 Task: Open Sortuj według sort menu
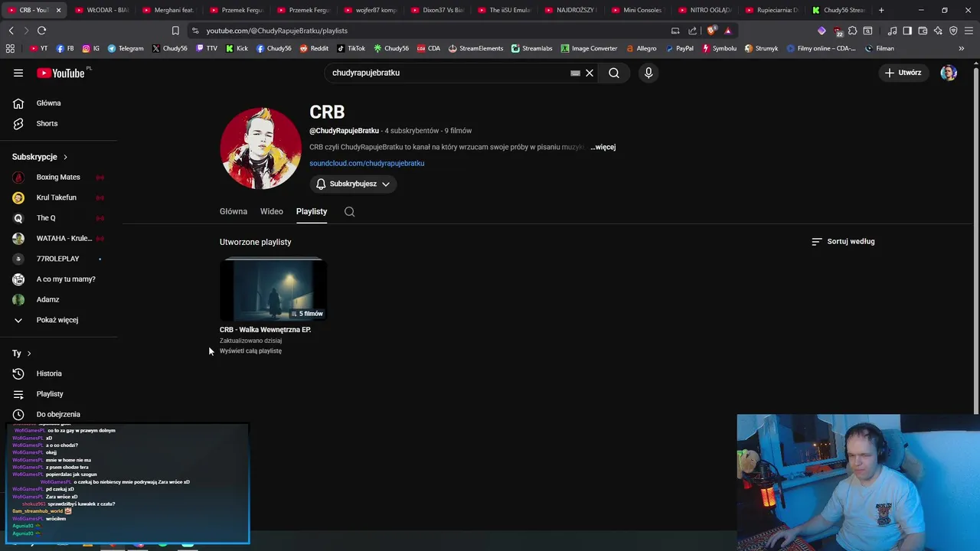click(x=843, y=242)
